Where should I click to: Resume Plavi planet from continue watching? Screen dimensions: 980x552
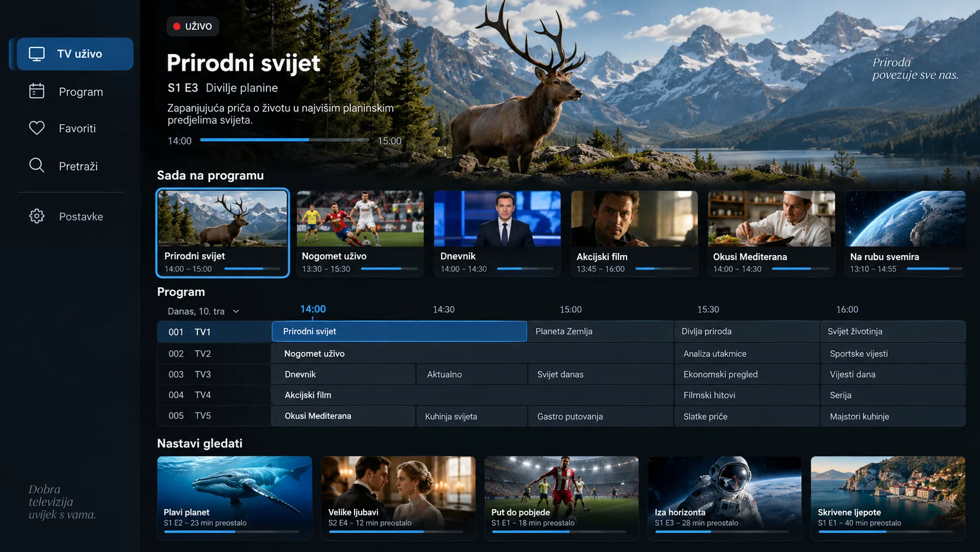coord(234,498)
